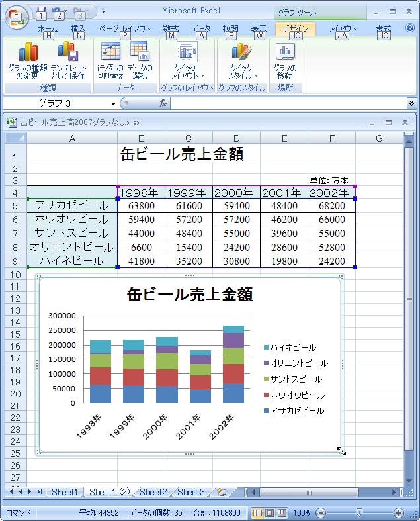
Task: Click the オリエントビール legend entry
Action: tap(296, 363)
